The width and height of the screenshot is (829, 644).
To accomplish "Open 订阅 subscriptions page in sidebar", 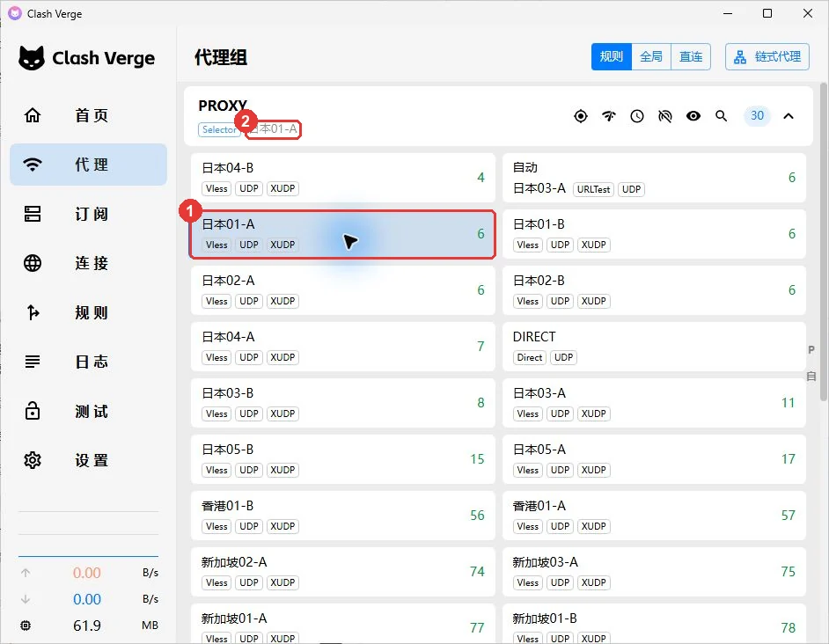I will click(88, 214).
